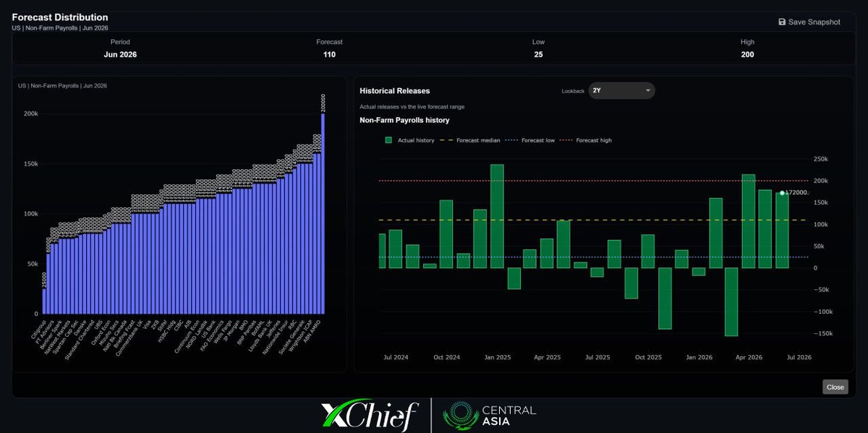This screenshot has width=868, height=433.
Task: Click the Low value 25
Action: pyautogui.click(x=538, y=54)
